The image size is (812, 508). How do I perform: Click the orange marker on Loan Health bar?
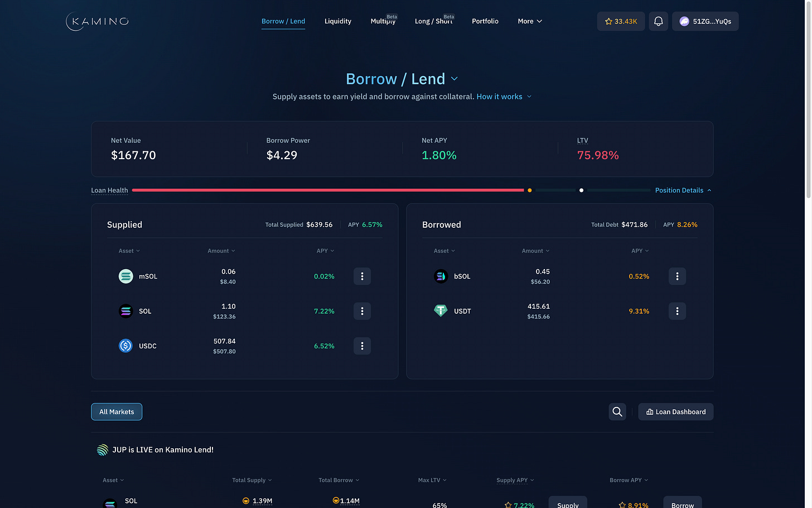(x=529, y=190)
